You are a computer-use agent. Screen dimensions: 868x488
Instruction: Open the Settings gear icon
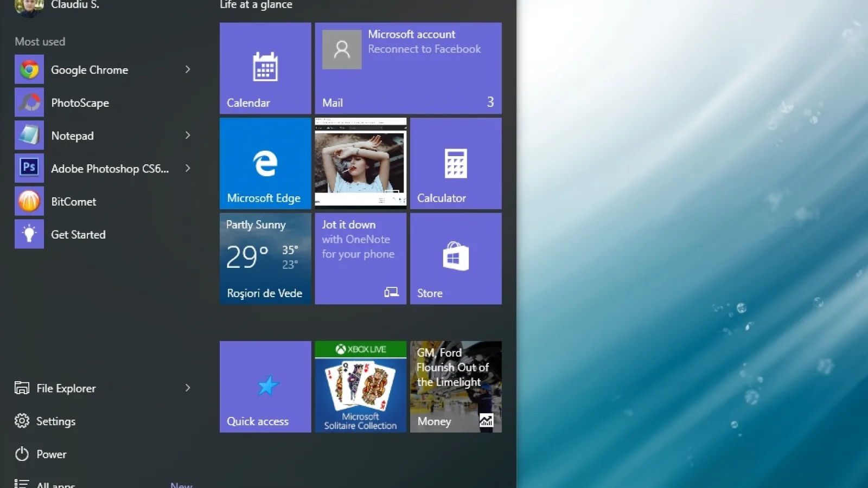pyautogui.click(x=22, y=421)
